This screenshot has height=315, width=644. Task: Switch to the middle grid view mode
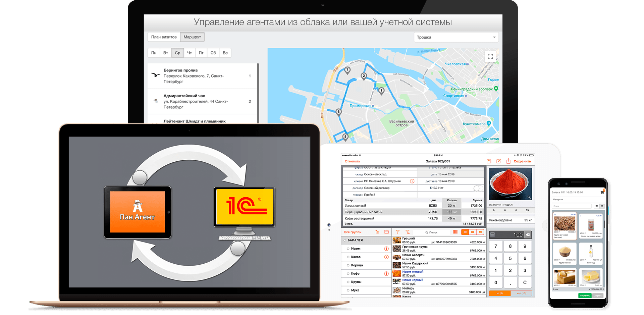click(473, 232)
